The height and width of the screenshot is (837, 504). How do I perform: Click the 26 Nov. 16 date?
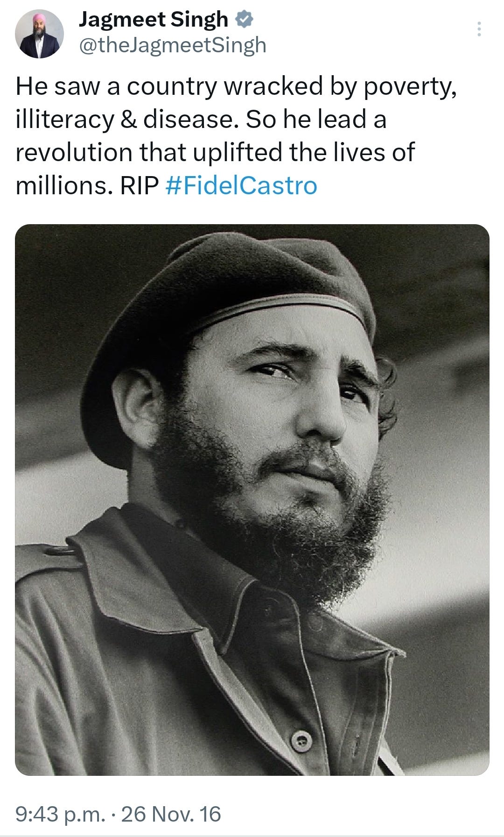pyautogui.click(x=171, y=814)
